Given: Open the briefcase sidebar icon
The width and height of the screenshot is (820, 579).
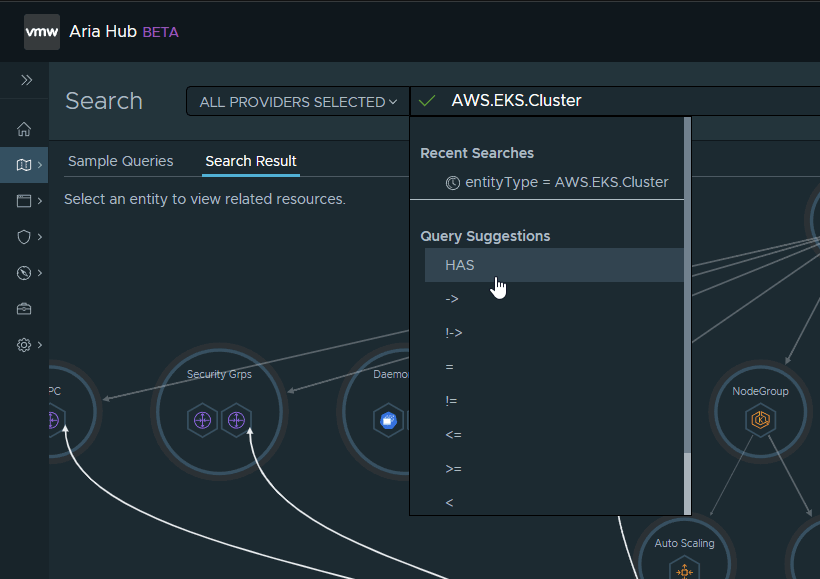Looking at the screenshot, I should [24, 309].
